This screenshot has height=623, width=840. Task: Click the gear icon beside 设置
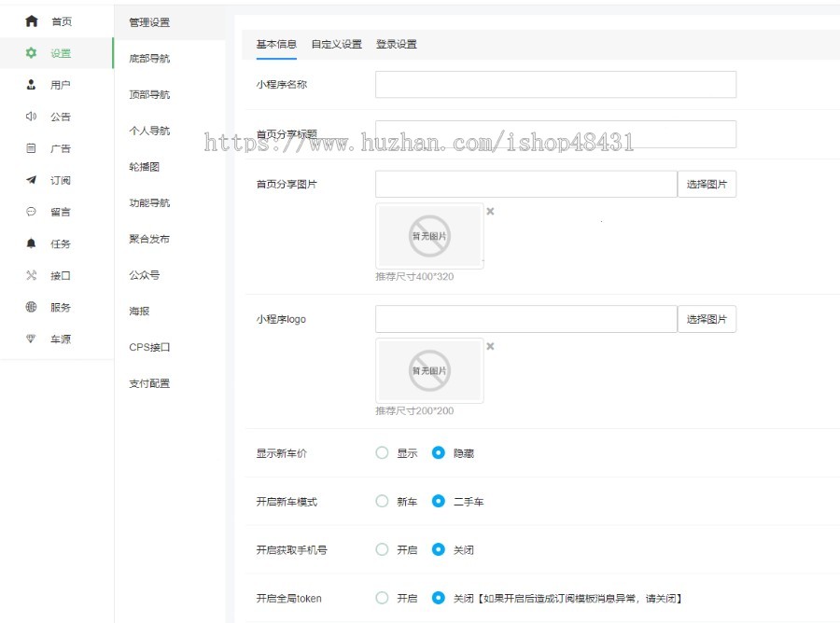point(32,53)
